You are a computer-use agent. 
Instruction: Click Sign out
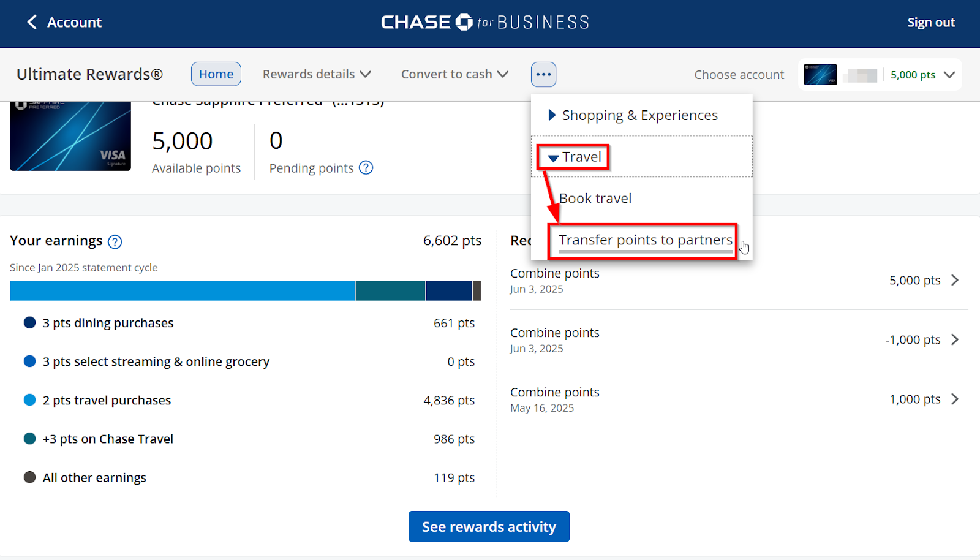click(931, 22)
